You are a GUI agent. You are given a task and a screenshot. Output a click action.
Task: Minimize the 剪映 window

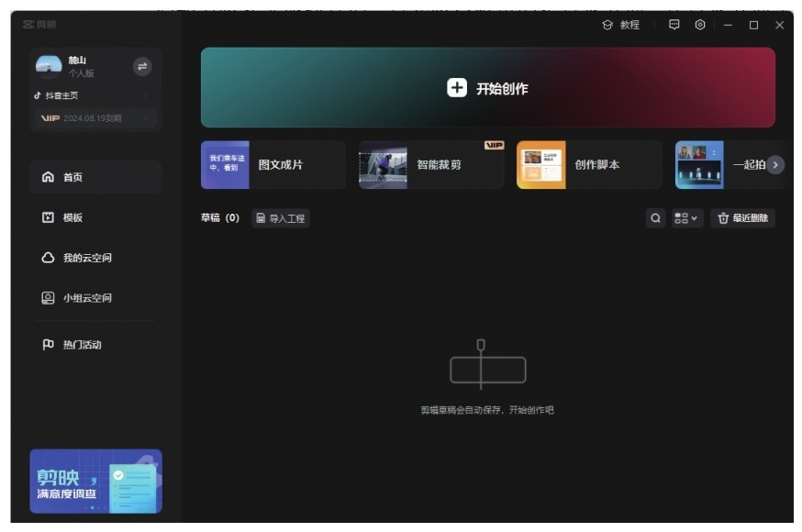(x=728, y=25)
